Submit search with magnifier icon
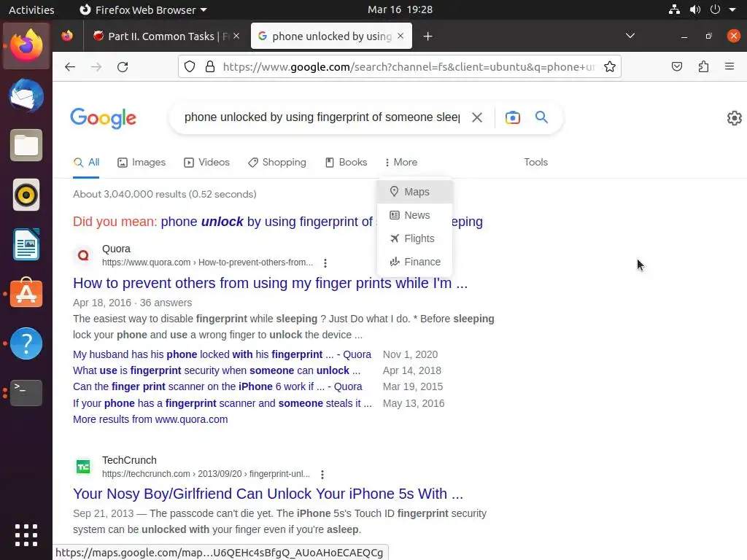 (x=542, y=117)
